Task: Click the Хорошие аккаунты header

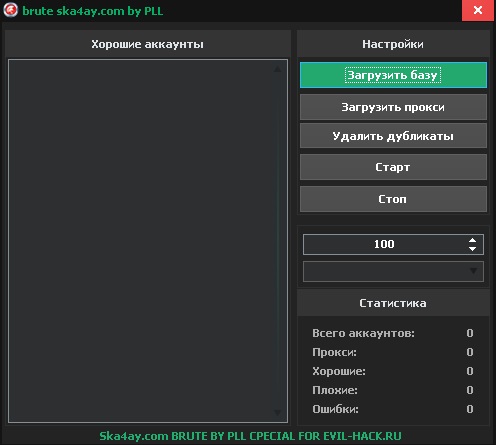Action: [148, 44]
